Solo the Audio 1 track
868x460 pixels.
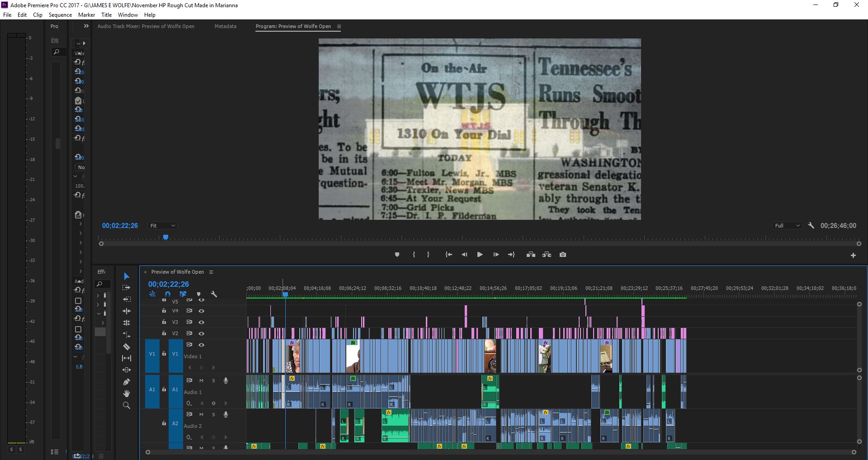pos(213,380)
